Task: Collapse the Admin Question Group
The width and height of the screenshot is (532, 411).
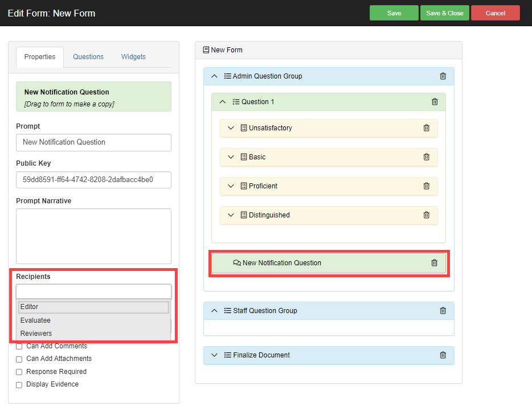Action: (x=214, y=76)
